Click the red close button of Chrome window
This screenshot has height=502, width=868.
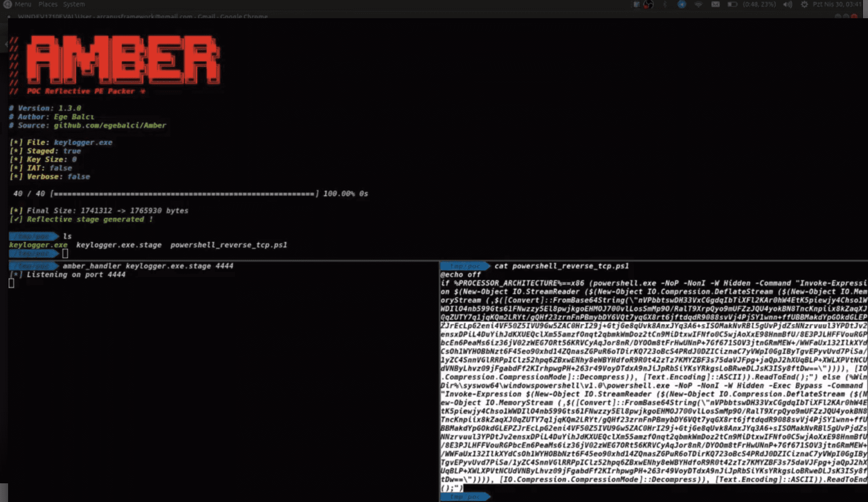point(854,16)
